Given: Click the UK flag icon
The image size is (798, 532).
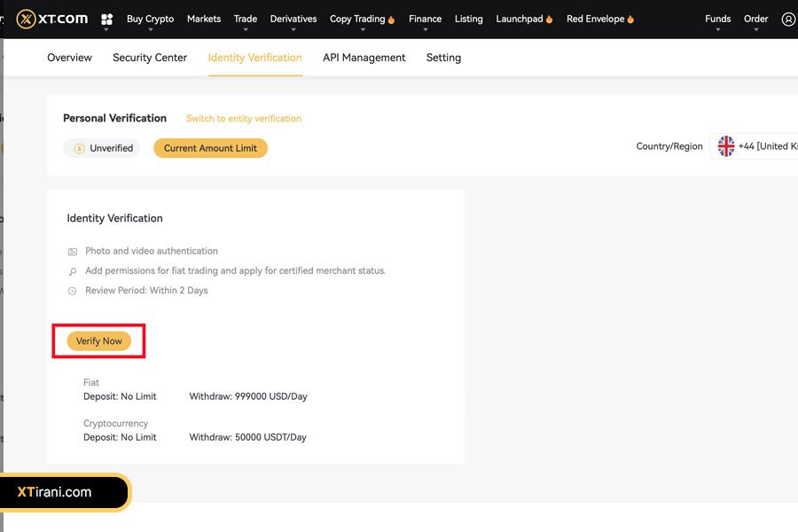Looking at the screenshot, I should tap(726, 146).
